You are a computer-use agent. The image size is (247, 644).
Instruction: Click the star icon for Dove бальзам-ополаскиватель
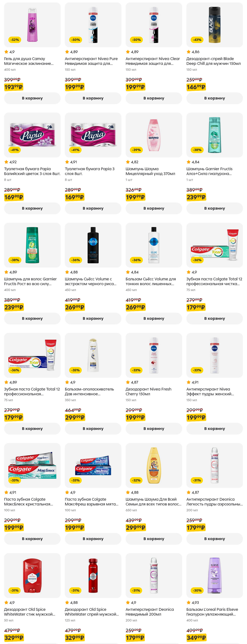click(x=67, y=382)
